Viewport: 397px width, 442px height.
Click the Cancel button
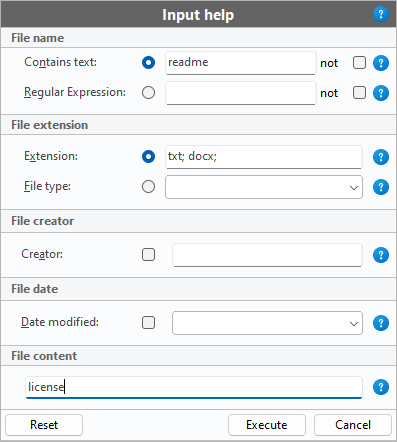(x=353, y=425)
